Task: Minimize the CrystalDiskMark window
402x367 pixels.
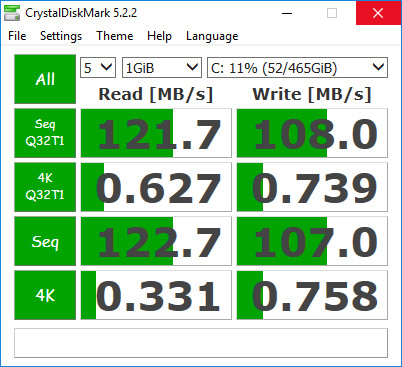Action: click(287, 13)
